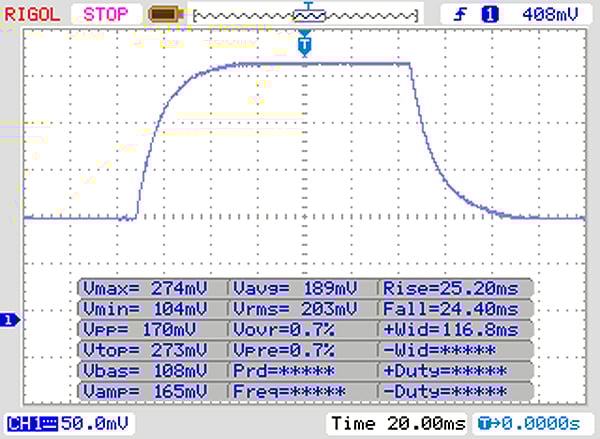The width and height of the screenshot is (600, 439).
Task: Click the Vpre=0.7% preshoot value
Action: pyautogui.click(x=284, y=350)
